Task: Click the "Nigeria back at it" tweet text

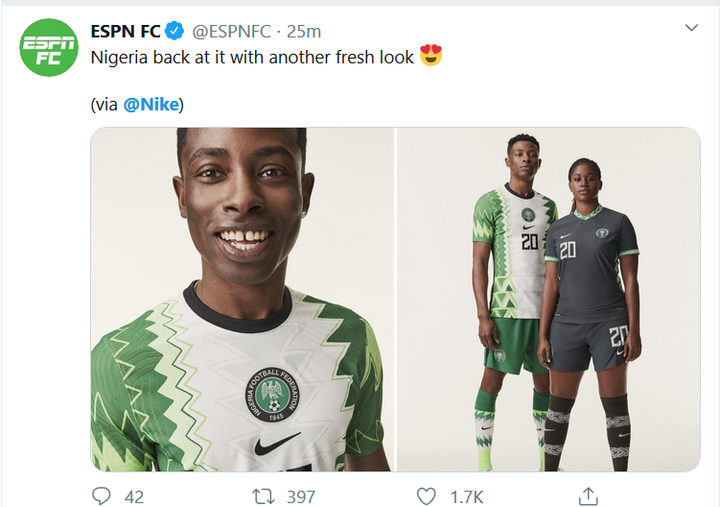Action: pos(252,57)
